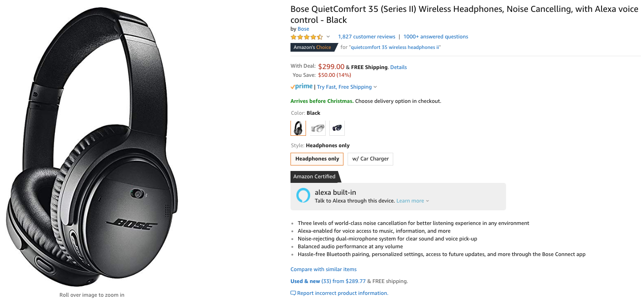The height and width of the screenshot is (299, 644).
Task: Select the black headphones color swatch
Action: (298, 128)
